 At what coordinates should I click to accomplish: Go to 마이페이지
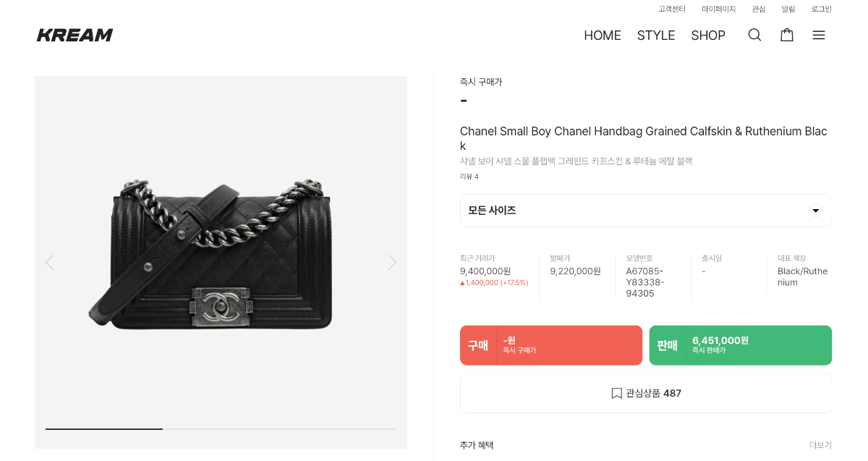point(718,9)
